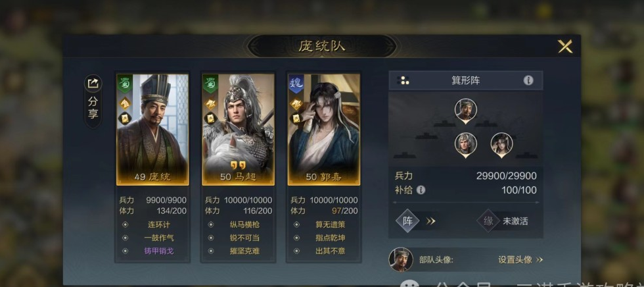Click the formation dots icon beside 箕形阵
This screenshot has height=287, width=644.
404,80
